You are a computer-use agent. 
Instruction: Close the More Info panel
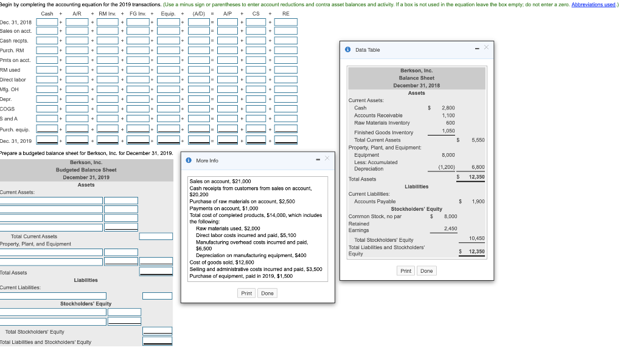tap(329, 157)
